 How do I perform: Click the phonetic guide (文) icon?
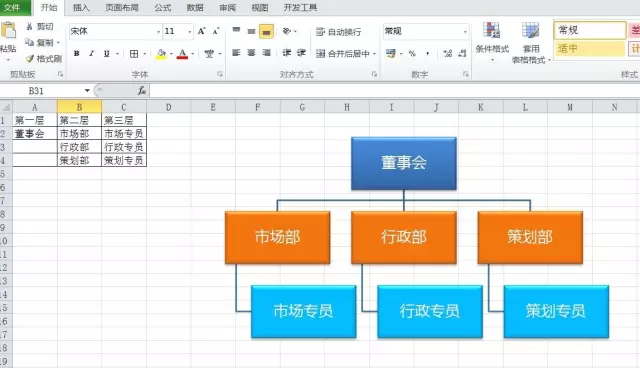tap(209, 53)
